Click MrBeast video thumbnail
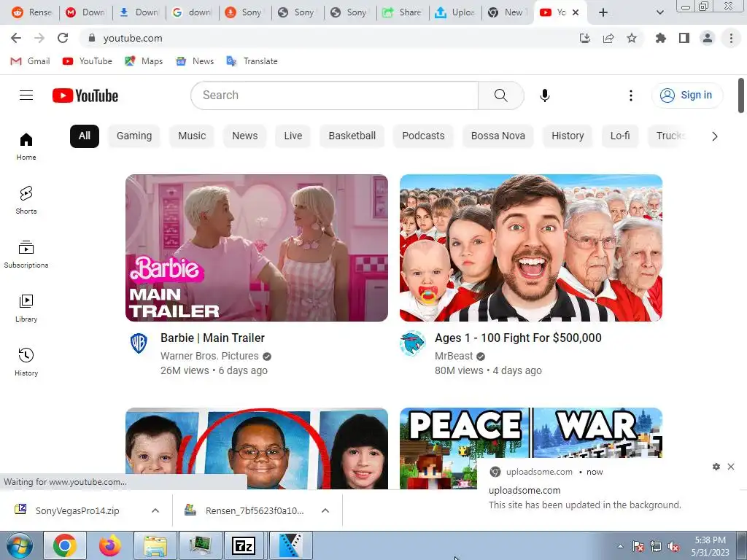 [x=531, y=248]
